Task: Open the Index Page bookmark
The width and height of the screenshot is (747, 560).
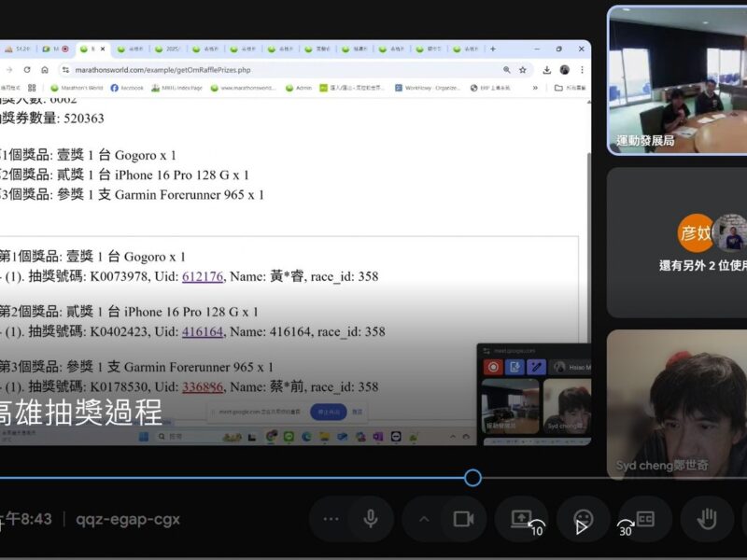Action: click(x=176, y=88)
